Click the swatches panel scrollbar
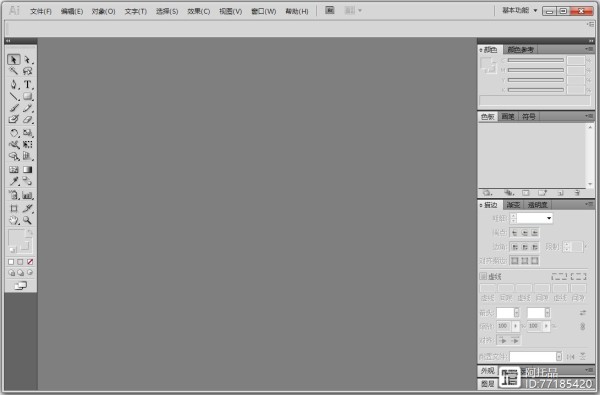600x395 pixels. 590,155
